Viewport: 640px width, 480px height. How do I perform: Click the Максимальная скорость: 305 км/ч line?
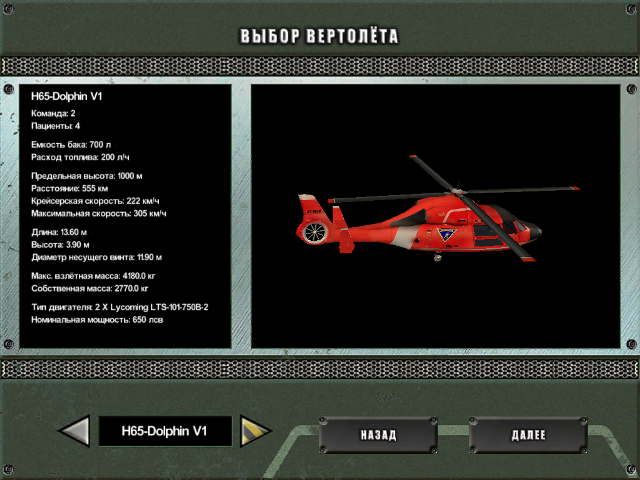coord(100,213)
